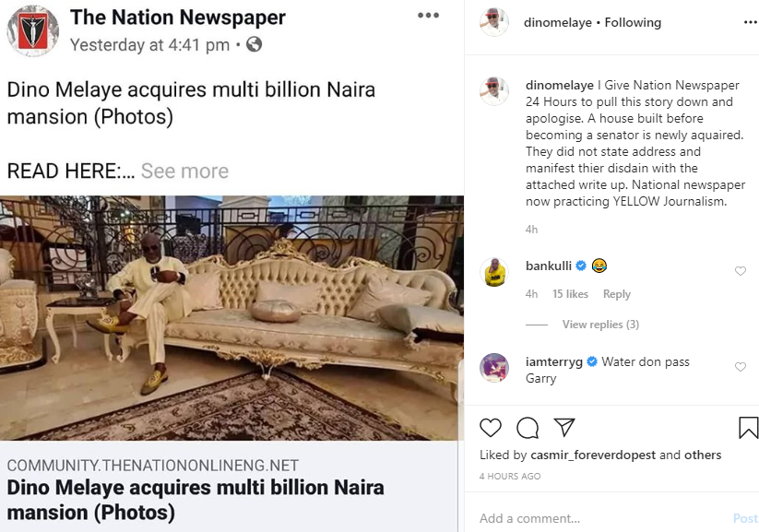Click the Add a comment field
This screenshot has width=759, height=532.
pos(590,518)
